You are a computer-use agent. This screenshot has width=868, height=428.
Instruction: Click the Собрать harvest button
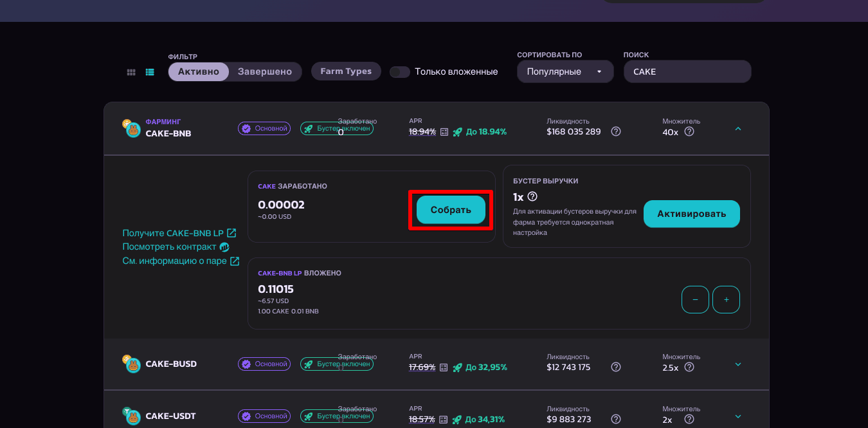tap(451, 210)
